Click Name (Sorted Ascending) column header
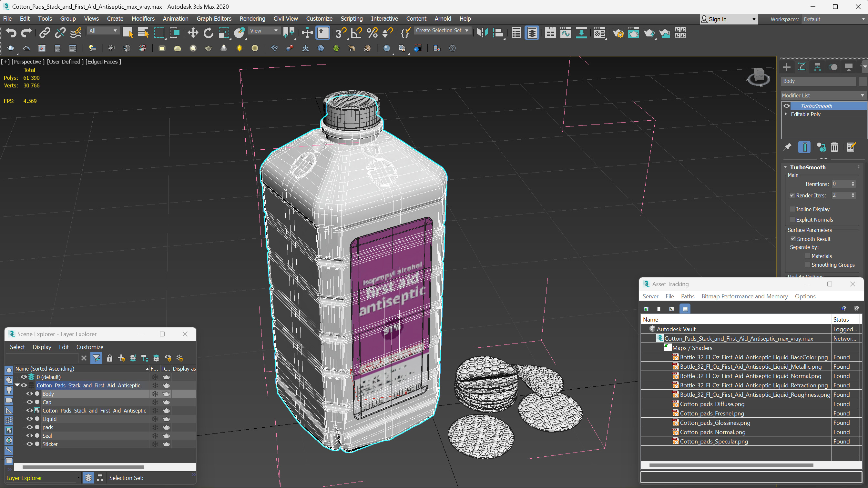The width and height of the screenshot is (868, 488). 81,369
